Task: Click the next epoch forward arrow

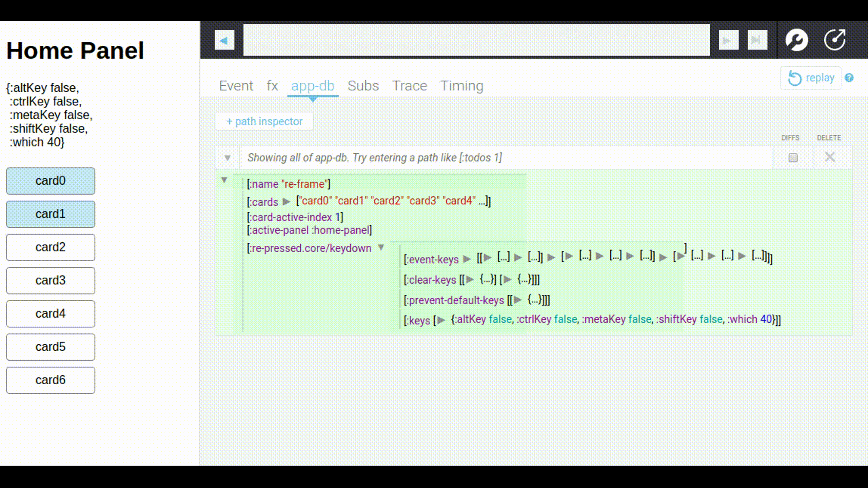Action: point(728,40)
